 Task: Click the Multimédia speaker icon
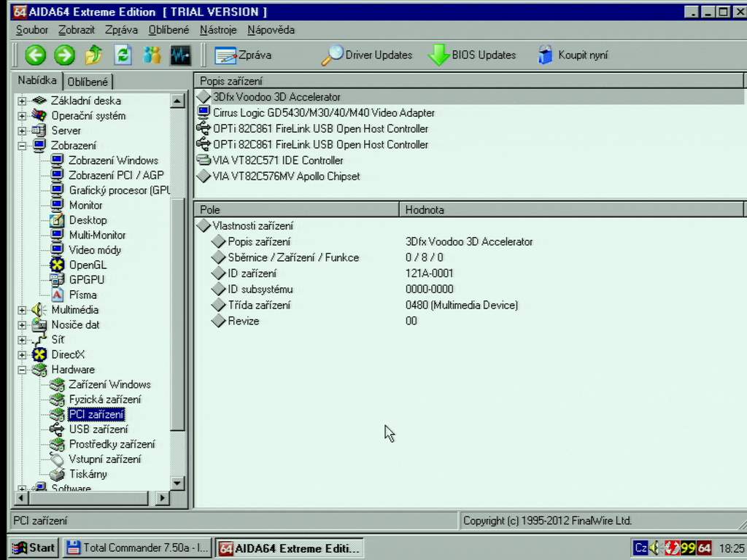(39, 310)
